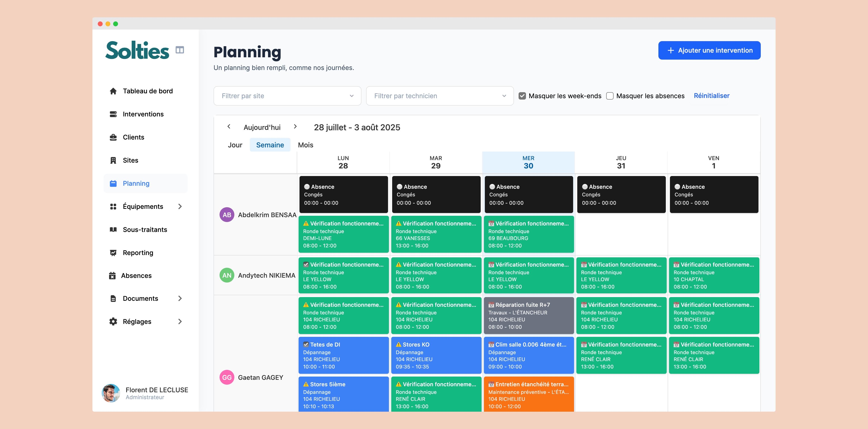Check Masquer les absences checkbox
The image size is (868, 429).
click(x=610, y=96)
